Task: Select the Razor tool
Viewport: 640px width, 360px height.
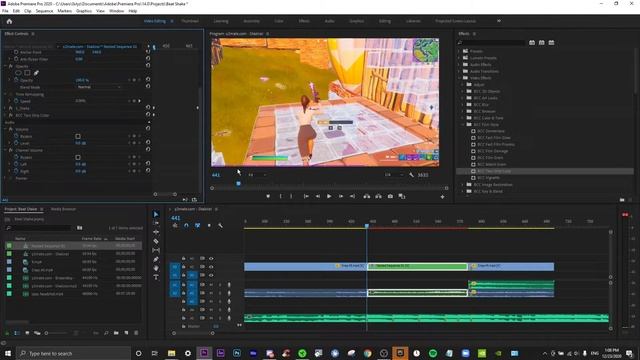Action: pos(156,241)
